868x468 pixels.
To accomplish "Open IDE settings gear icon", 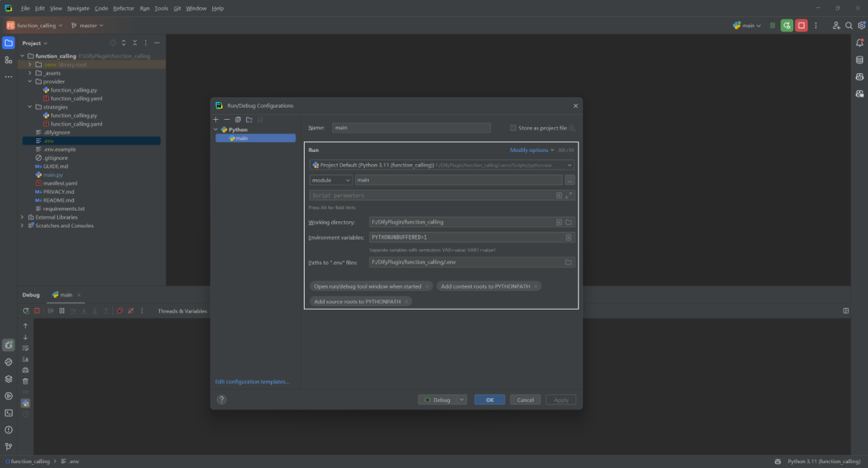I will 862,26.
